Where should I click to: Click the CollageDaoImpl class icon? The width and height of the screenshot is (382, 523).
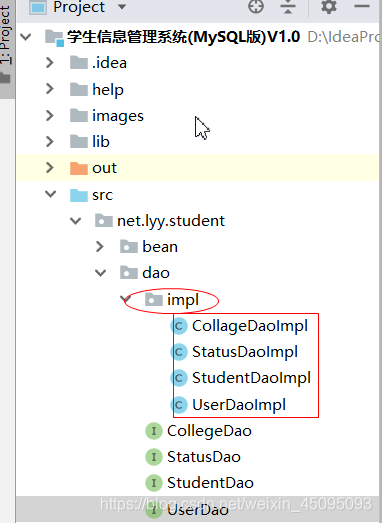(179, 326)
